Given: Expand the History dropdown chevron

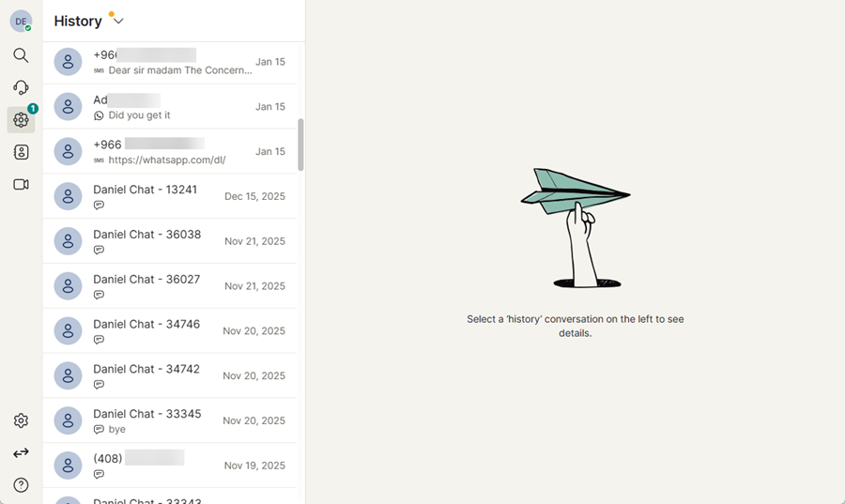Looking at the screenshot, I should (118, 22).
